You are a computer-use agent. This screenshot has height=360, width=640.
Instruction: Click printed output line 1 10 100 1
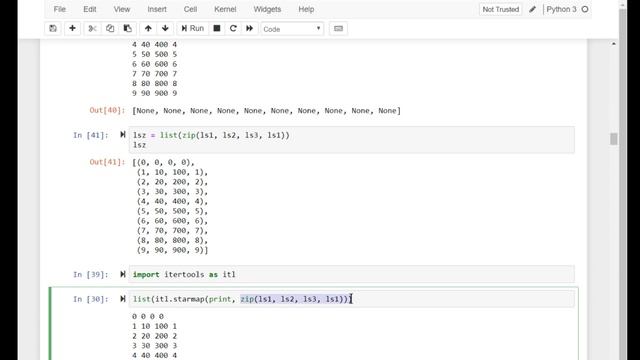154,326
